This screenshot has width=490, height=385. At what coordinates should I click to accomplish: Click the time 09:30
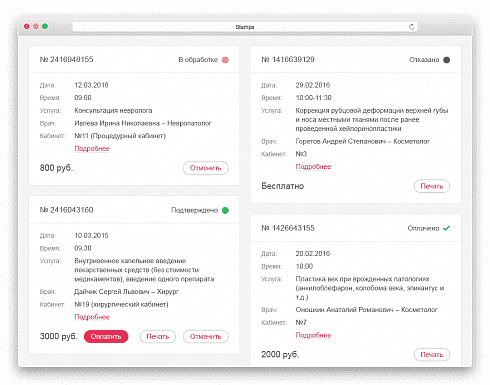pyautogui.click(x=83, y=248)
